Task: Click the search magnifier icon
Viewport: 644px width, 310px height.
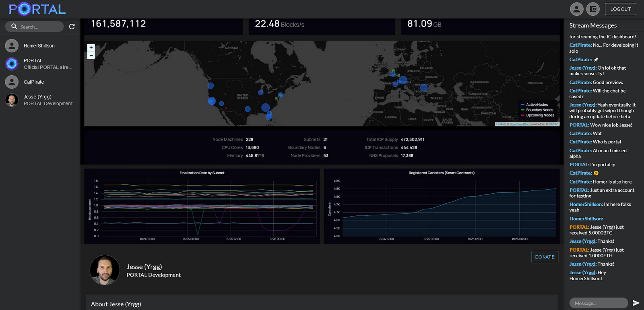Action: pos(14,27)
